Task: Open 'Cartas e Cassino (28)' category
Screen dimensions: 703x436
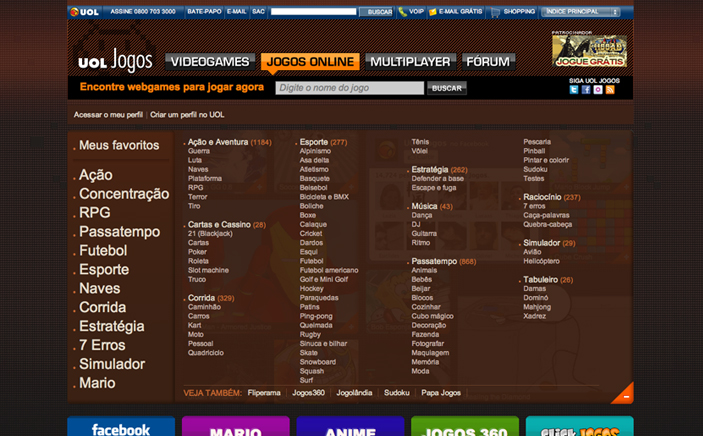Action: [227, 225]
